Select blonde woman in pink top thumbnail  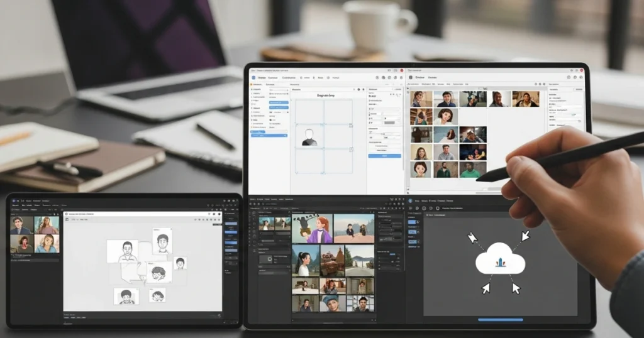click(x=47, y=225)
